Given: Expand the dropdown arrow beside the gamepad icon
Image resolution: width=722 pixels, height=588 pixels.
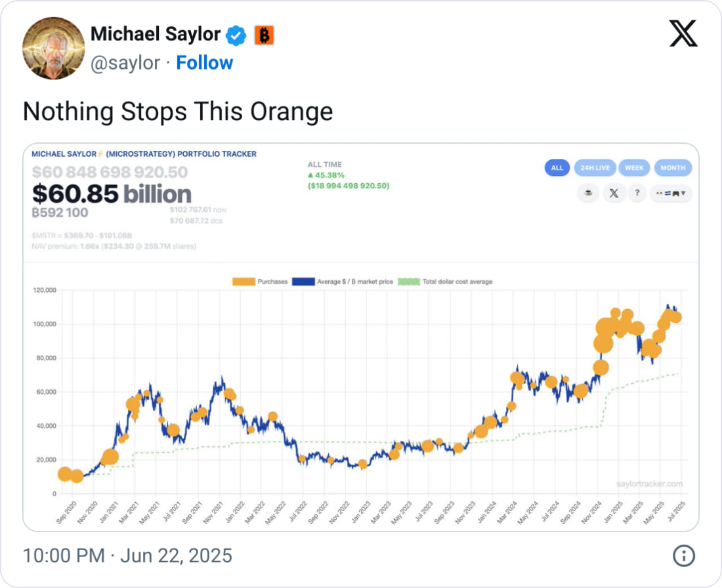Looking at the screenshot, I should pos(685,193).
